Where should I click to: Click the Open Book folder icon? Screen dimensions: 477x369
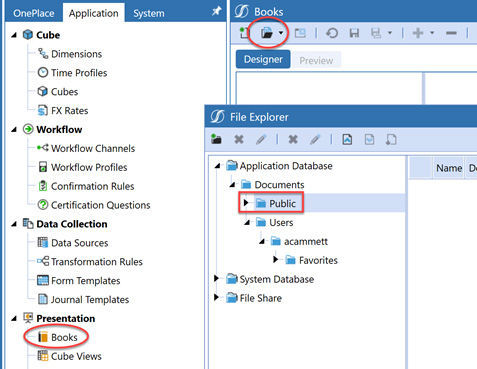pos(267,33)
